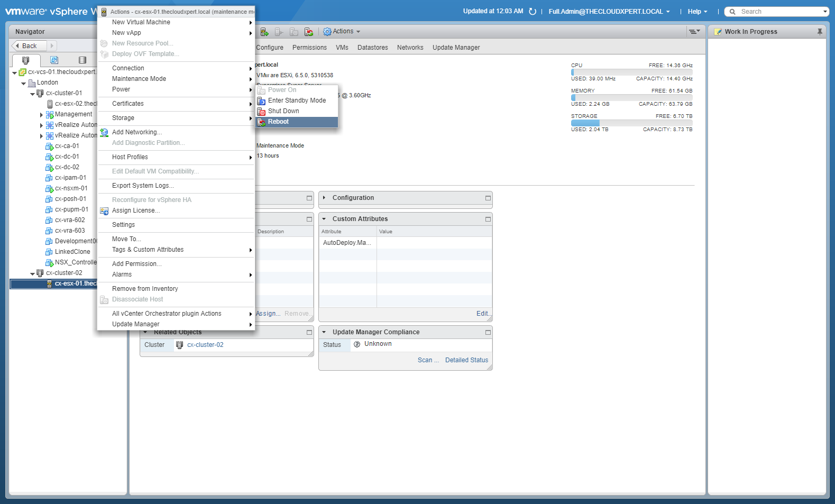Viewport: 835px width, 504px height.
Task: Choose Shut Down from Power submenu
Action: pyautogui.click(x=283, y=111)
